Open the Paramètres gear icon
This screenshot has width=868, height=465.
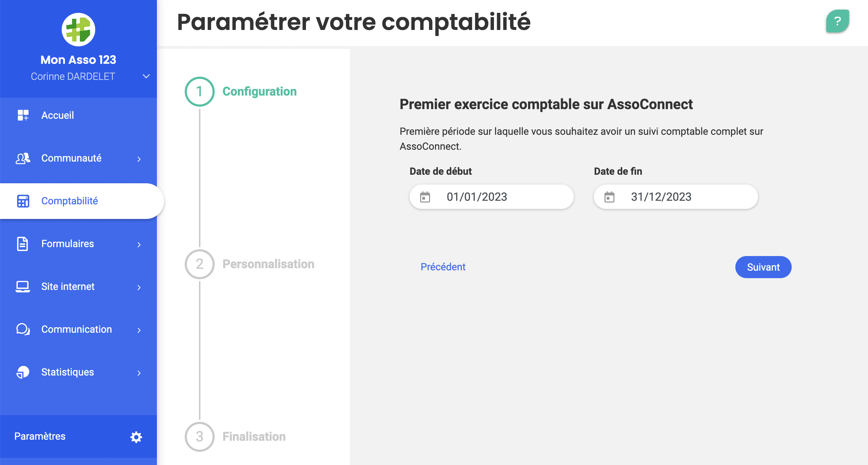[136, 437]
